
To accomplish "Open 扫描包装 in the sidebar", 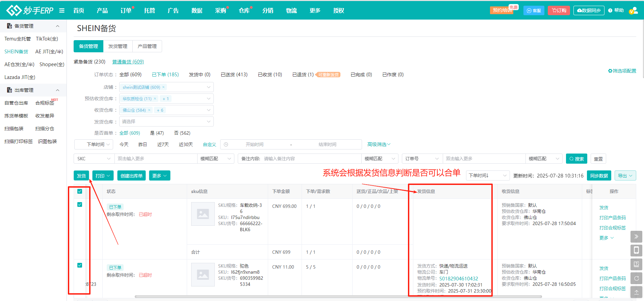I will click(x=14, y=129).
